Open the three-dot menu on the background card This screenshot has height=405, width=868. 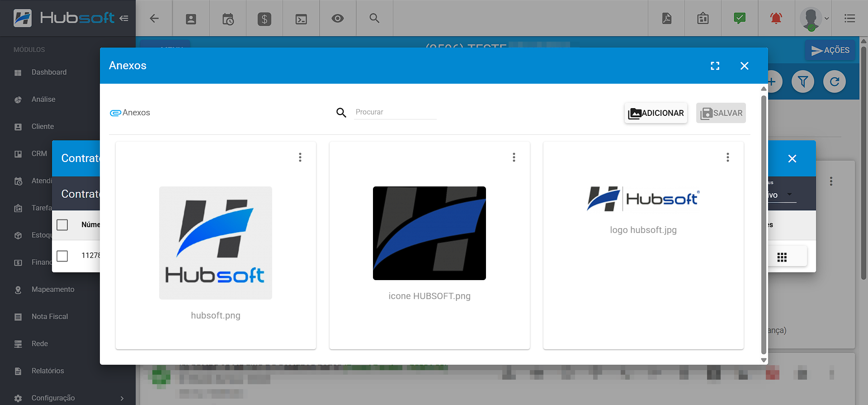click(831, 181)
